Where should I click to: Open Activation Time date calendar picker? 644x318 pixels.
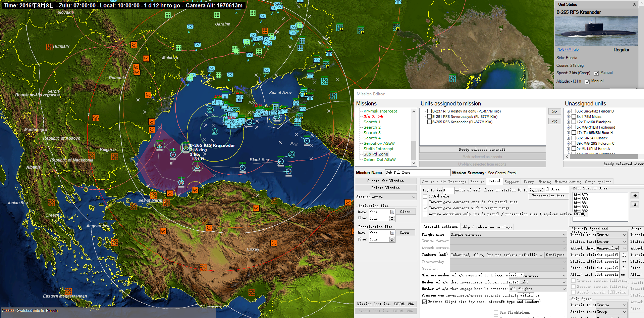(392, 212)
